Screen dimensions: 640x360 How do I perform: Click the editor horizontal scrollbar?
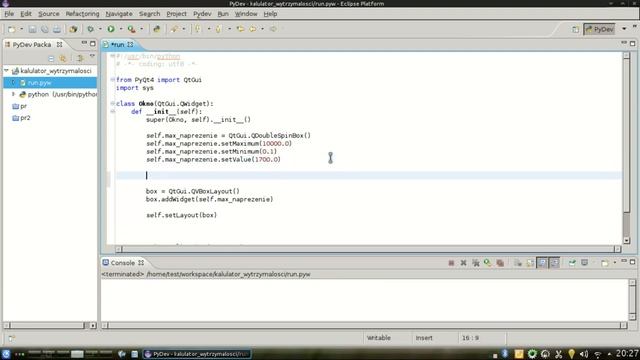point(368,249)
